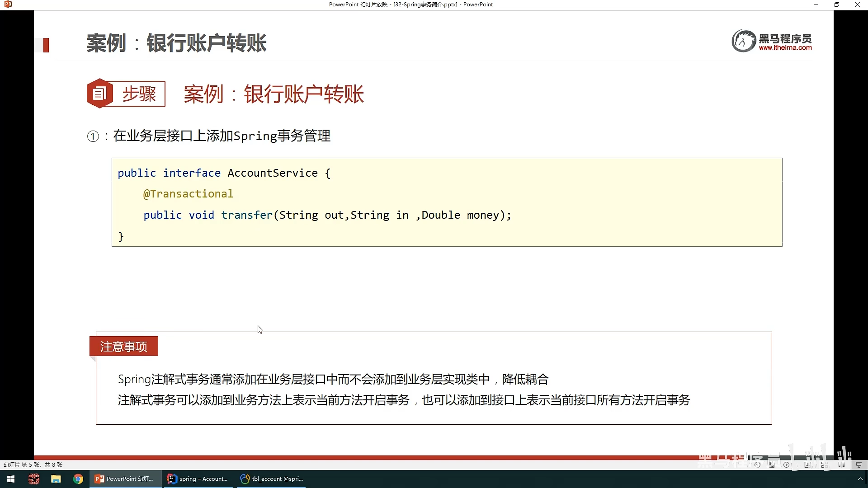Go to previous slide using status bar arrow

pos(757,465)
